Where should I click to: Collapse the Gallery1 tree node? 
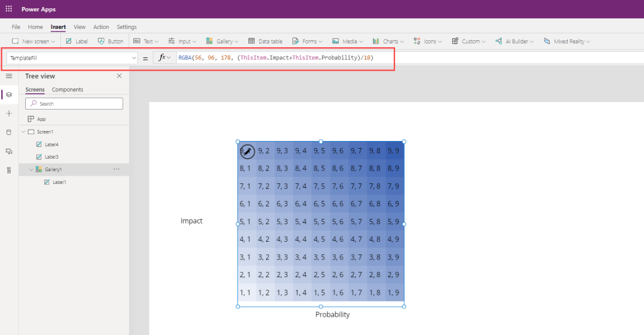(31, 169)
